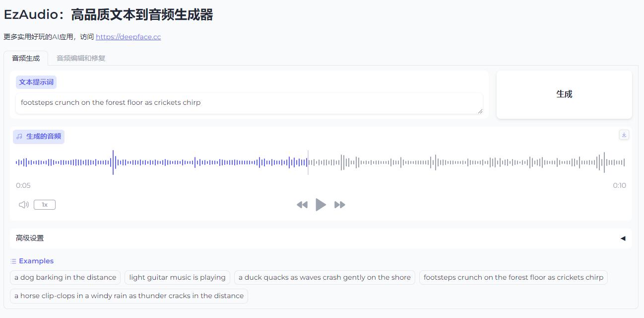Mute the audio using the speaker icon
The width and height of the screenshot is (644, 318).
tap(23, 205)
